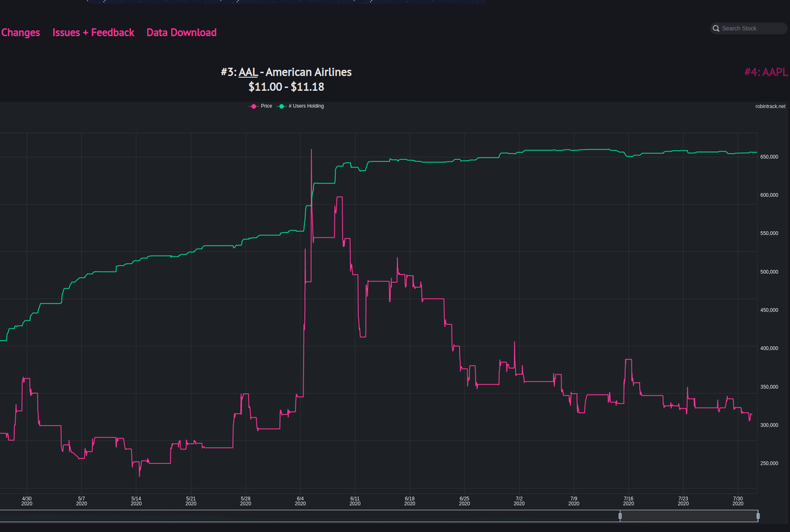Screen dimensions: 790x532
Task: Open Issues + Feedback link
Action: click(93, 32)
